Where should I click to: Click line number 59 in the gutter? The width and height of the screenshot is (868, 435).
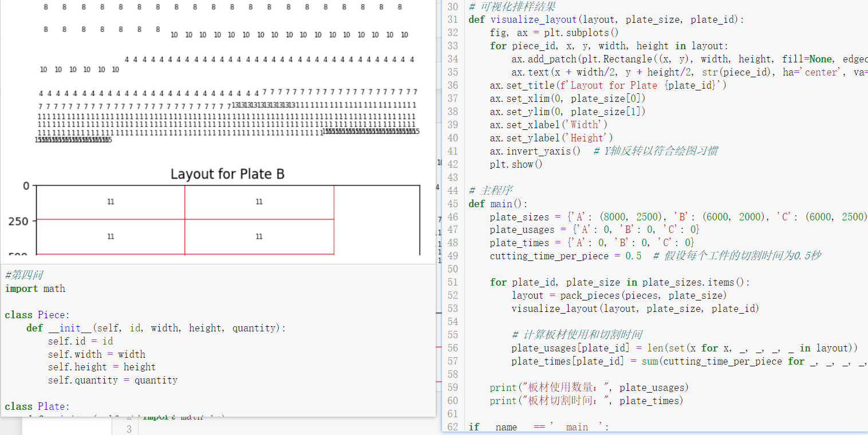coord(452,387)
